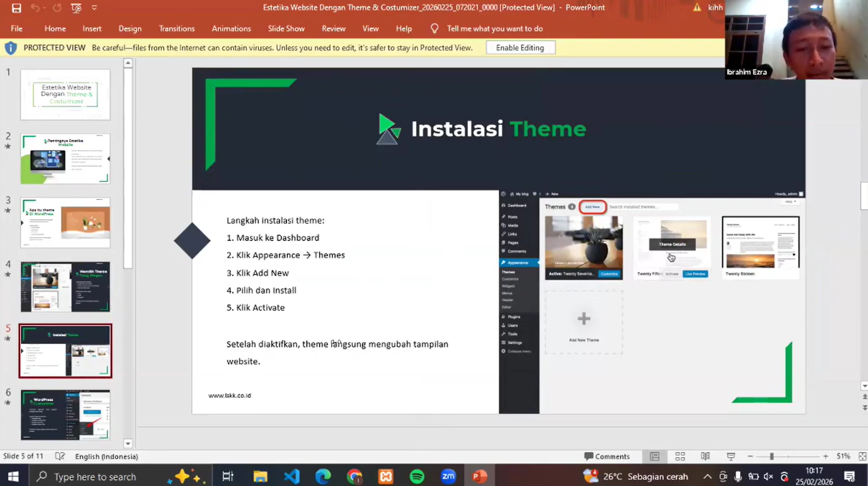Start slideshow from beginning via Quick Access icon
Image resolution: width=868 pixels, height=486 pixels.
coord(76,8)
